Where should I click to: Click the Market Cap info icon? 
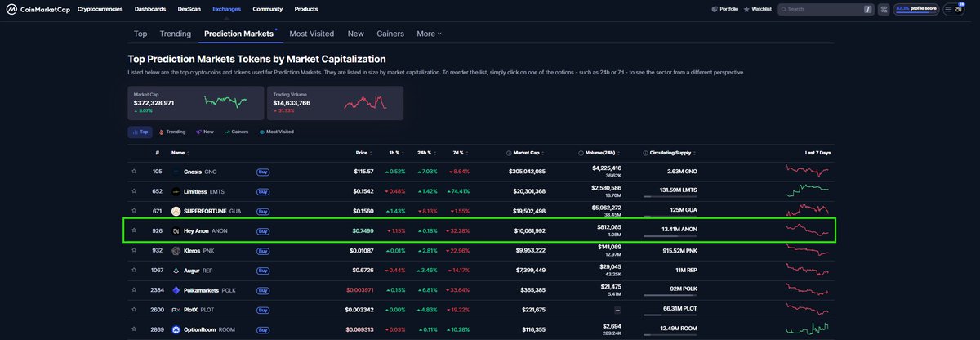[509, 153]
